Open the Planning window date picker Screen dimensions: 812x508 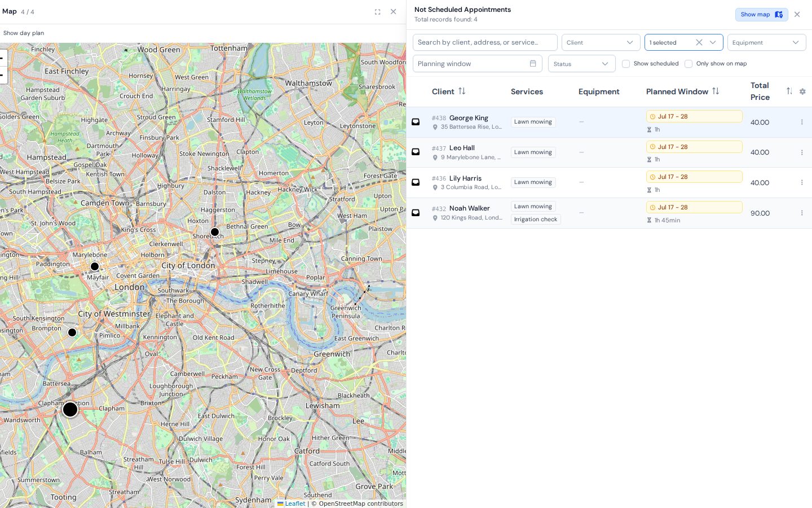coord(477,64)
